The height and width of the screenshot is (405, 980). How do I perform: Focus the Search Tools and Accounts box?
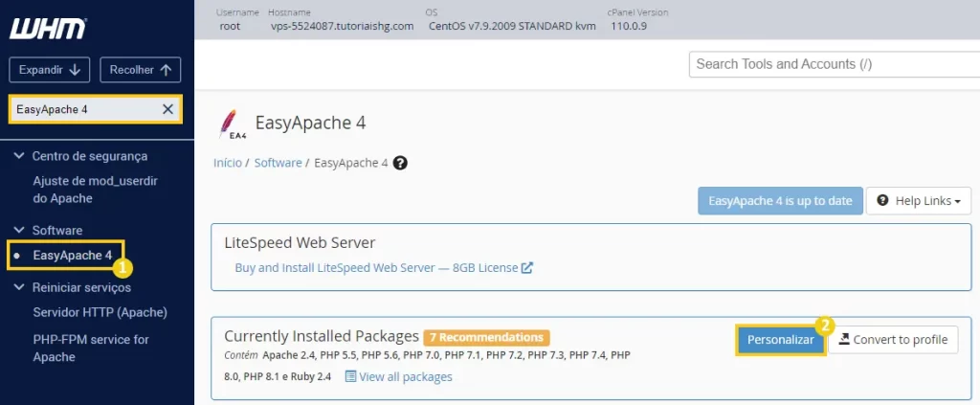click(835, 64)
